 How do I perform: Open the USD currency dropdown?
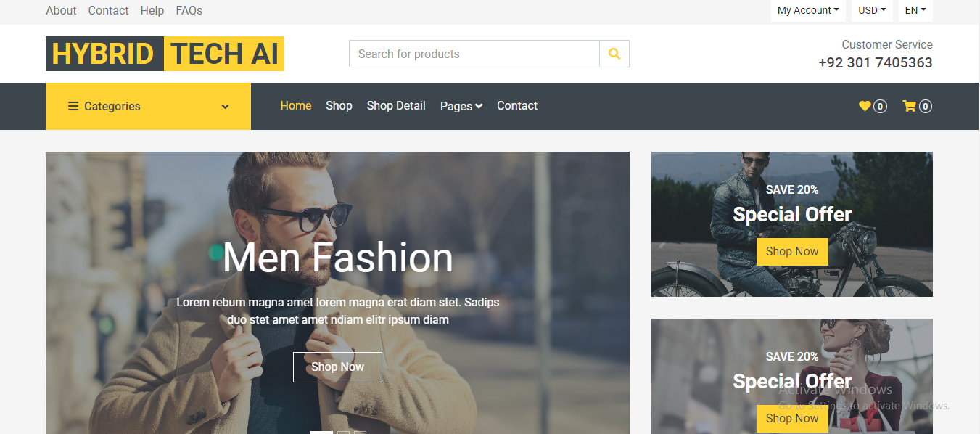[x=872, y=11]
